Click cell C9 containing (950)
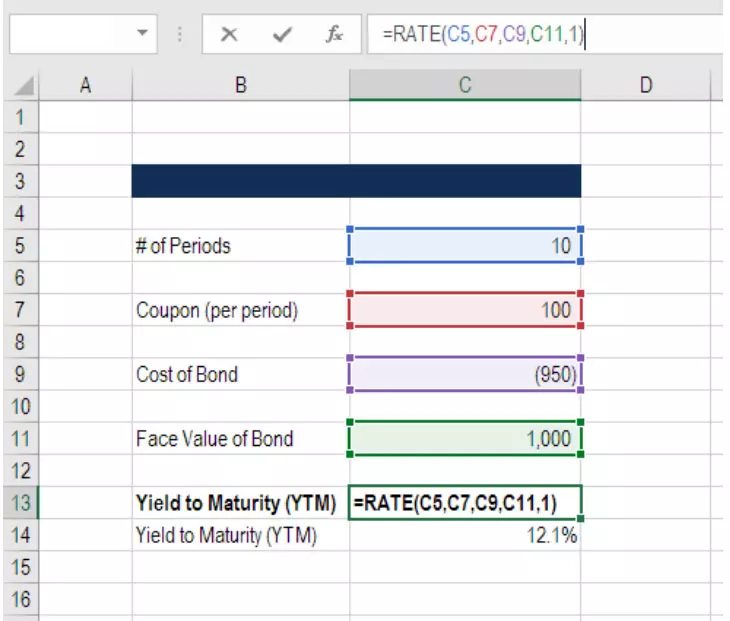 point(465,374)
